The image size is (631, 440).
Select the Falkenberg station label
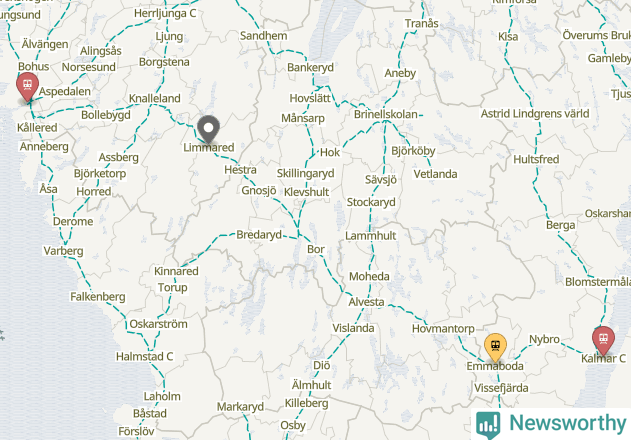click(98, 297)
